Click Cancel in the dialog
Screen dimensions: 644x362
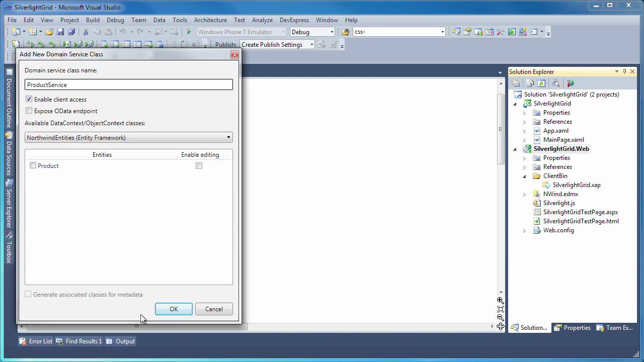tap(214, 309)
